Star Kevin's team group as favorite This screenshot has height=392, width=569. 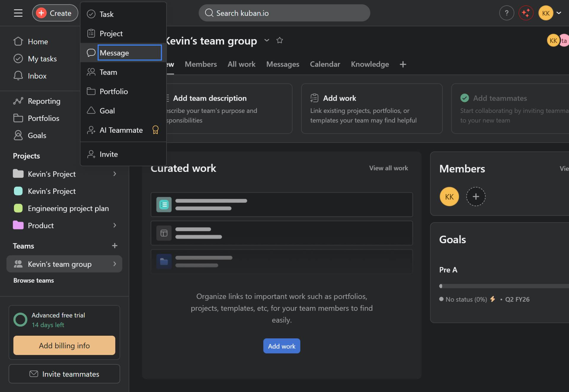279,40
